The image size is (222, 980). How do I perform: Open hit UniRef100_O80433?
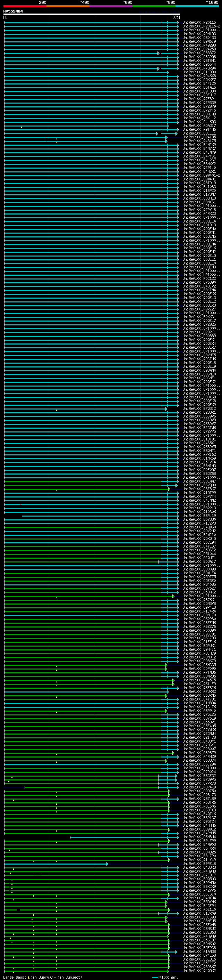click(x=199, y=38)
